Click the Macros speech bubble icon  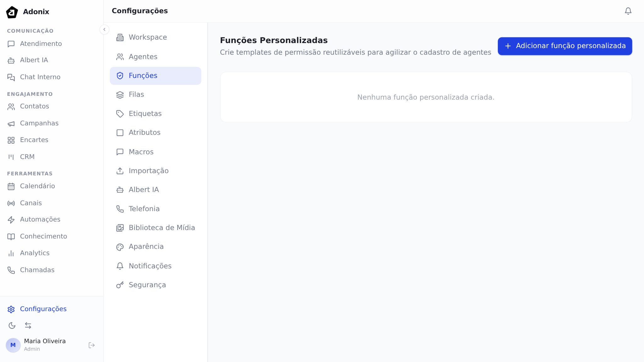click(x=120, y=152)
